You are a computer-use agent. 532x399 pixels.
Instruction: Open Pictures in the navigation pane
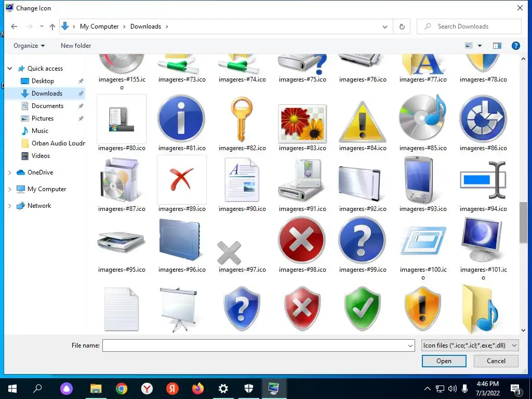(x=43, y=118)
